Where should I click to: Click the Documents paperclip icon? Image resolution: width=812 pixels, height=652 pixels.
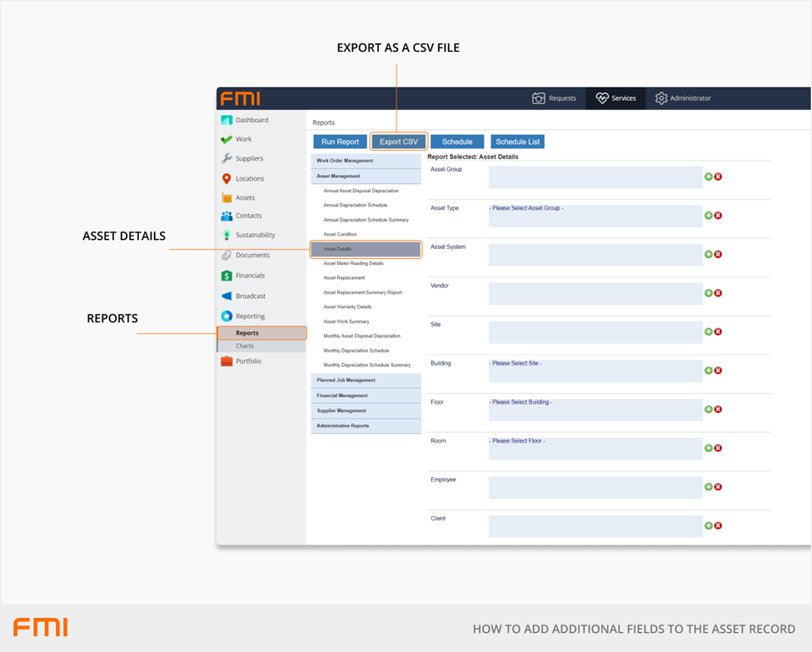coord(227,255)
